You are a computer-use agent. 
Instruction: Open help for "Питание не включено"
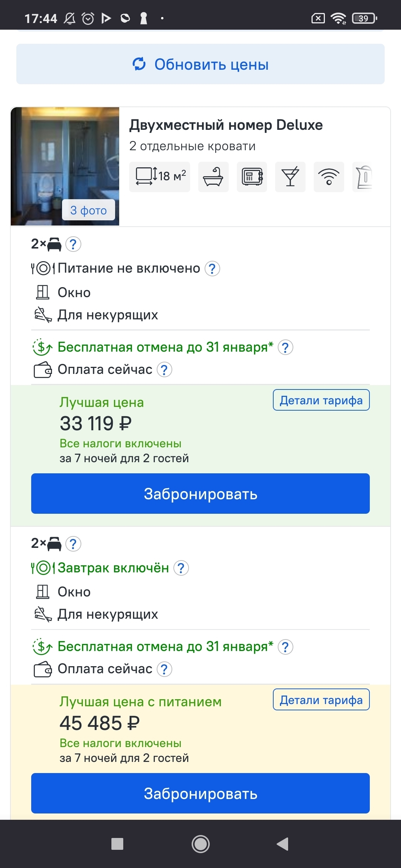[x=212, y=269]
